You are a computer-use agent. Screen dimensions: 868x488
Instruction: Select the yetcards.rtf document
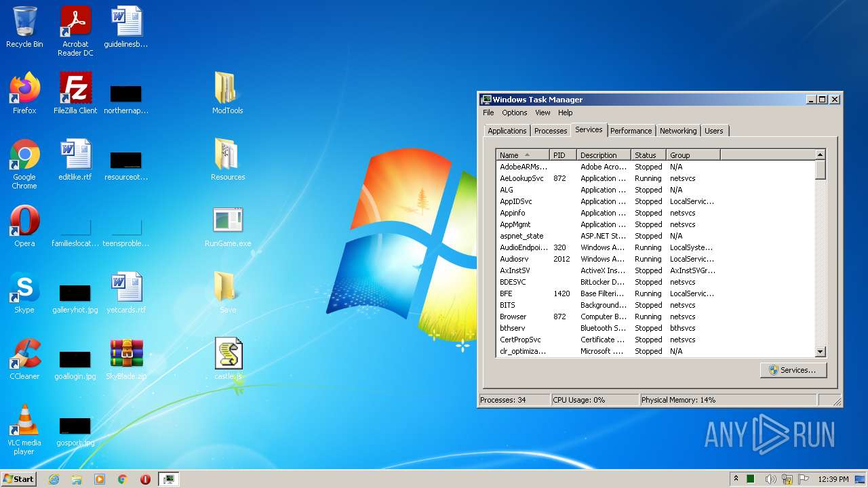(126, 293)
